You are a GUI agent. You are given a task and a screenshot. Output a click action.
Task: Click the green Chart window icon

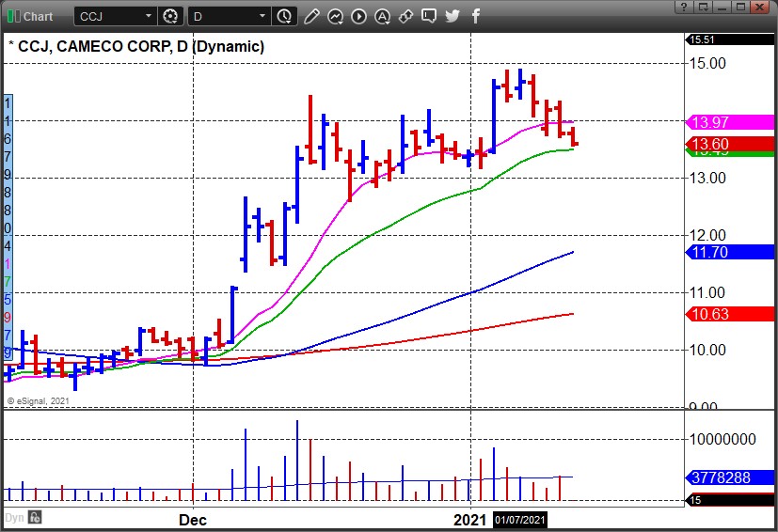[14, 16]
